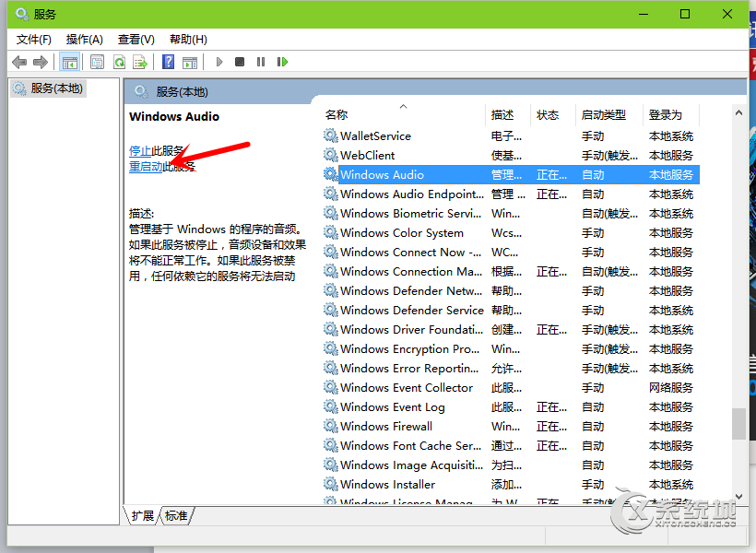Image resolution: width=756 pixels, height=553 pixels.
Task: Switch to the 标准 tab
Action: point(176,516)
